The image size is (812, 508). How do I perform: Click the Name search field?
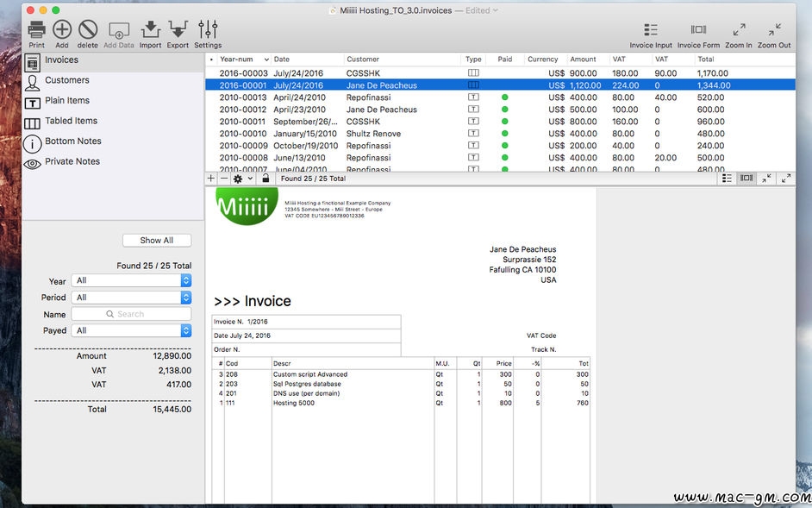pyautogui.click(x=131, y=314)
